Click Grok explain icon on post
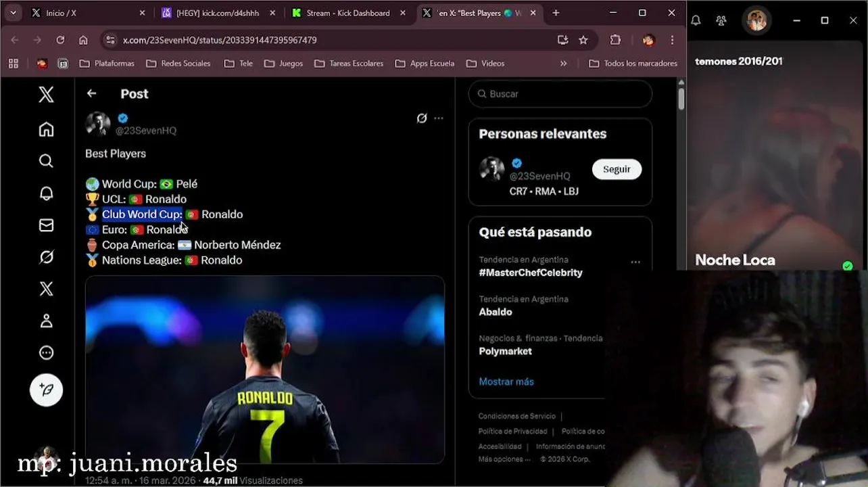Screen dimensions: 868x487 pyautogui.click(x=422, y=118)
